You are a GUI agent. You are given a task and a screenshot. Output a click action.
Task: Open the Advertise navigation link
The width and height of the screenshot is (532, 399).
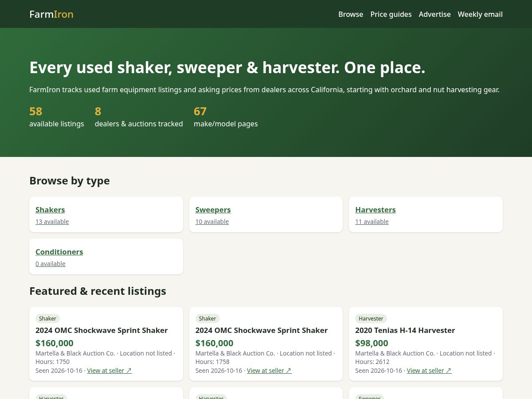tap(434, 14)
